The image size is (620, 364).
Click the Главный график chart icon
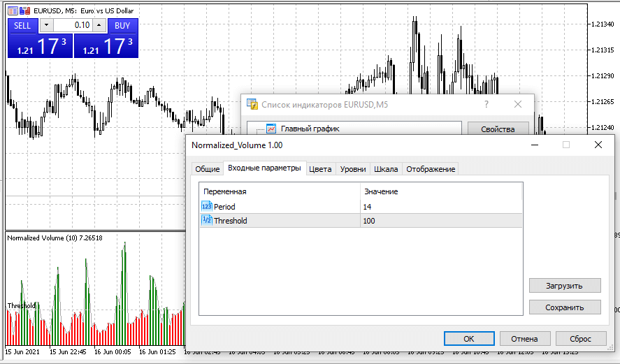pyautogui.click(x=271, y=129)
